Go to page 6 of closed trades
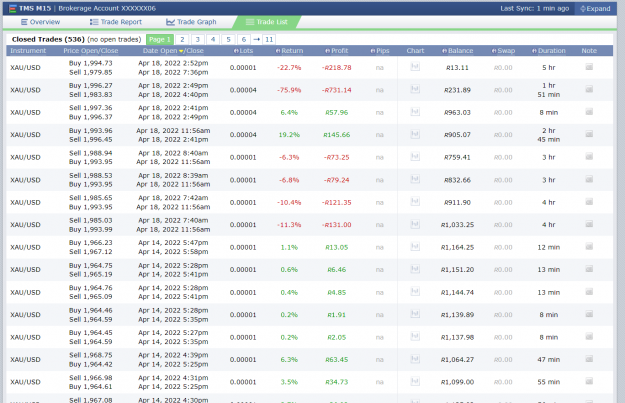 pos(244,39)
